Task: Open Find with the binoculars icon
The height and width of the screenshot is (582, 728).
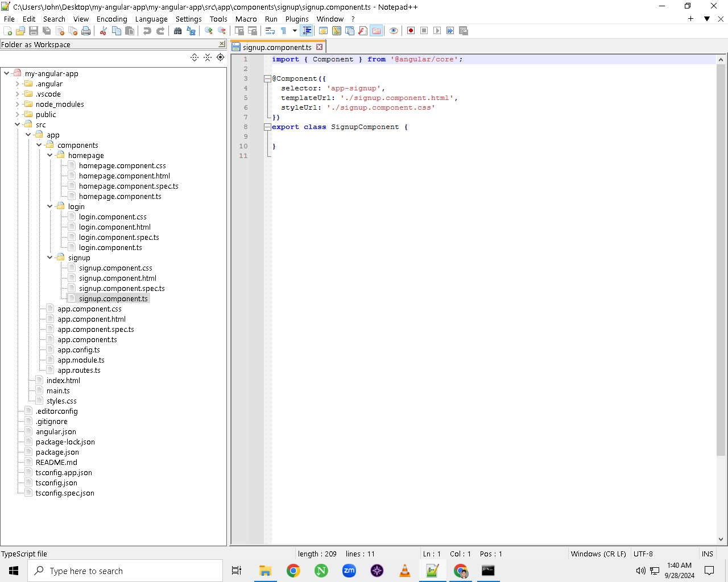Action: coord(178,31)
